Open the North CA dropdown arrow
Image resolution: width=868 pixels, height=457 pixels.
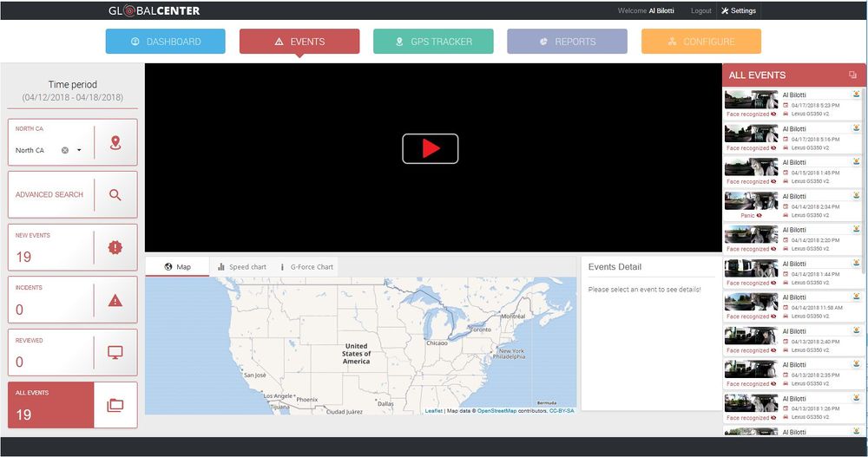pos(79,150)
